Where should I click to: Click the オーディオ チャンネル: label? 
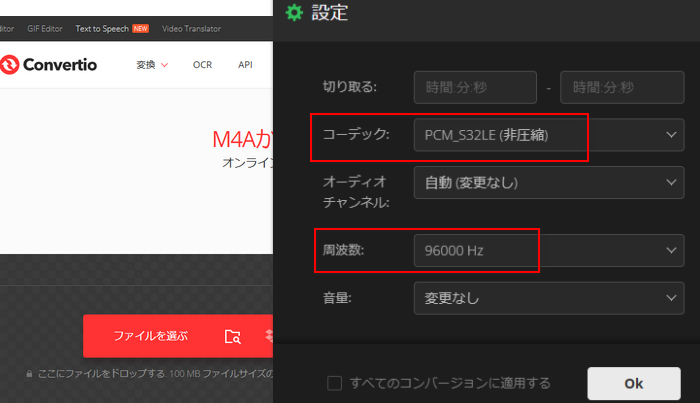click(x=356, y=192)
